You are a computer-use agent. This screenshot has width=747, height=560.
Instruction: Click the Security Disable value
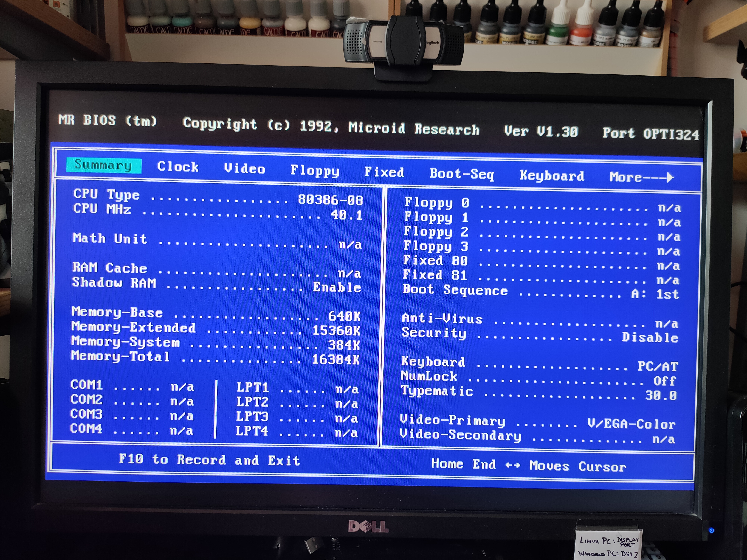(650, 337)
